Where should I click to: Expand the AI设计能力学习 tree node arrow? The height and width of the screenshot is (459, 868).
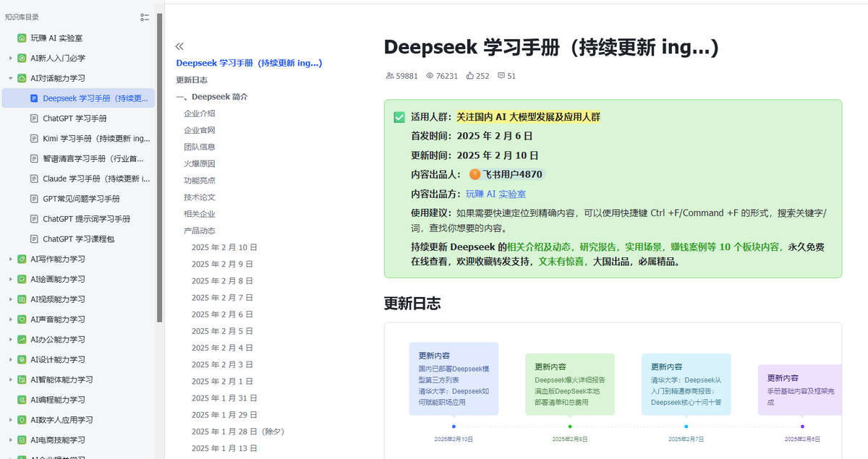point(10,359)
